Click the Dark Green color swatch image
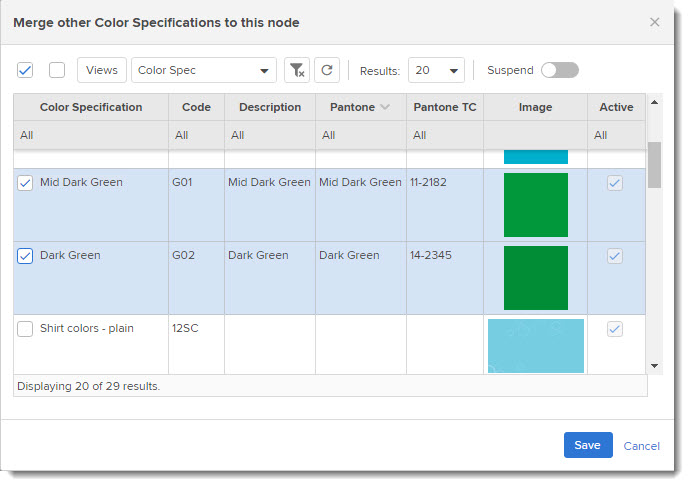 coord(536,278)
